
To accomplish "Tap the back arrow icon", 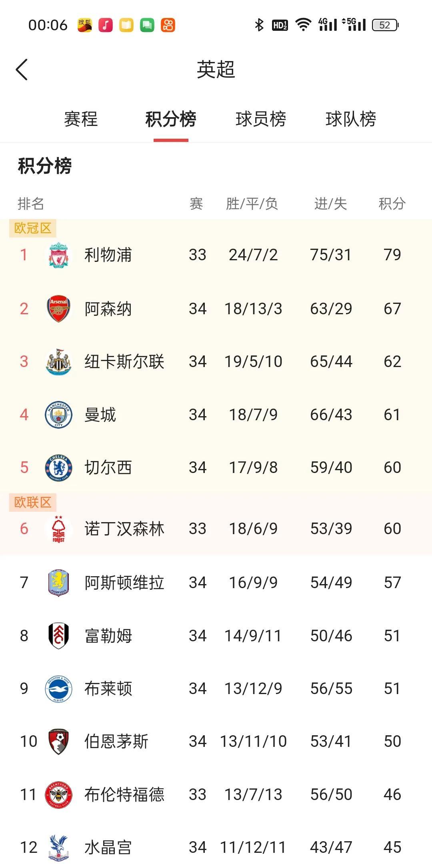I will pos(22,70).
